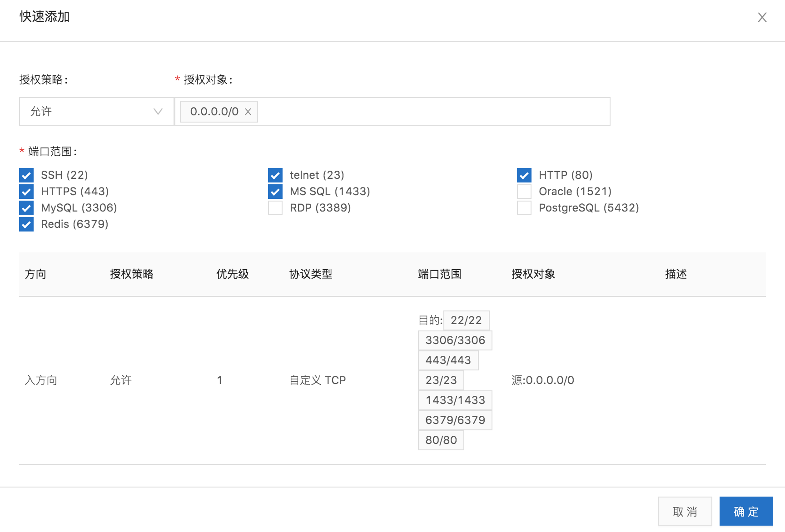Select the 443/443 port tag
Screen dimensions: 785x532
click(448, 360)
